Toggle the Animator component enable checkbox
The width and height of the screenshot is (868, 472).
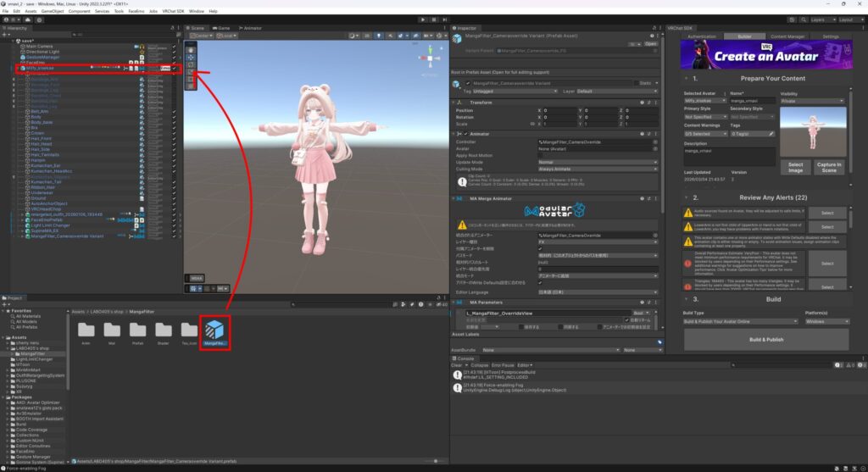tap(465, 134)
